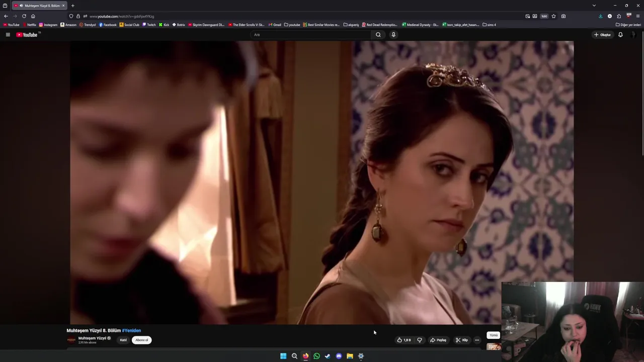Open more actions three-dot menu under video
644x362 pixels.
click(x=477, y=340)
